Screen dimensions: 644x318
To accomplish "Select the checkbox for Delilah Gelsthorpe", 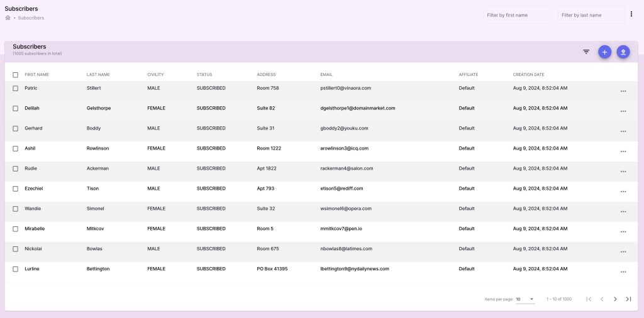I will point(16,108).
